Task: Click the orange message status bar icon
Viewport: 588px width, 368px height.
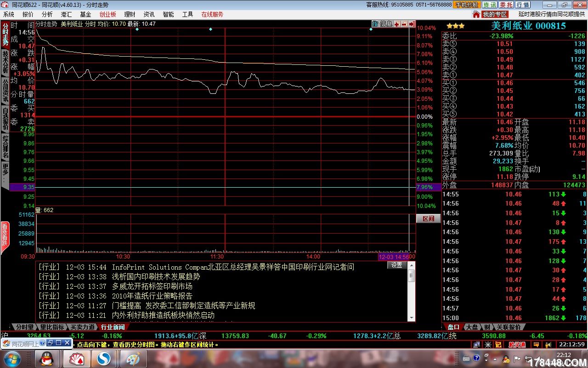Action: [x=536, y=345]
